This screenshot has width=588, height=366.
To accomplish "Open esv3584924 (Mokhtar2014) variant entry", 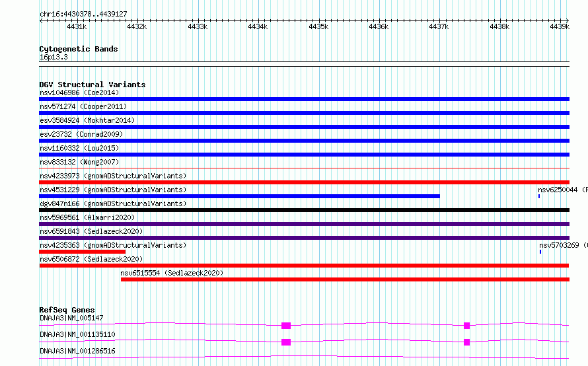I will click(87, 120).
